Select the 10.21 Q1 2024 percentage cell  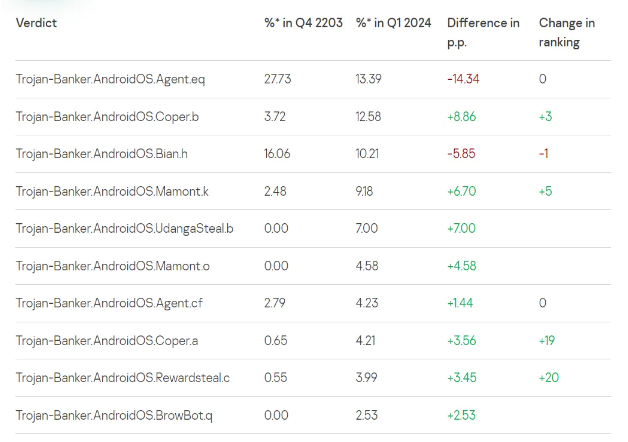click(367, 154)
